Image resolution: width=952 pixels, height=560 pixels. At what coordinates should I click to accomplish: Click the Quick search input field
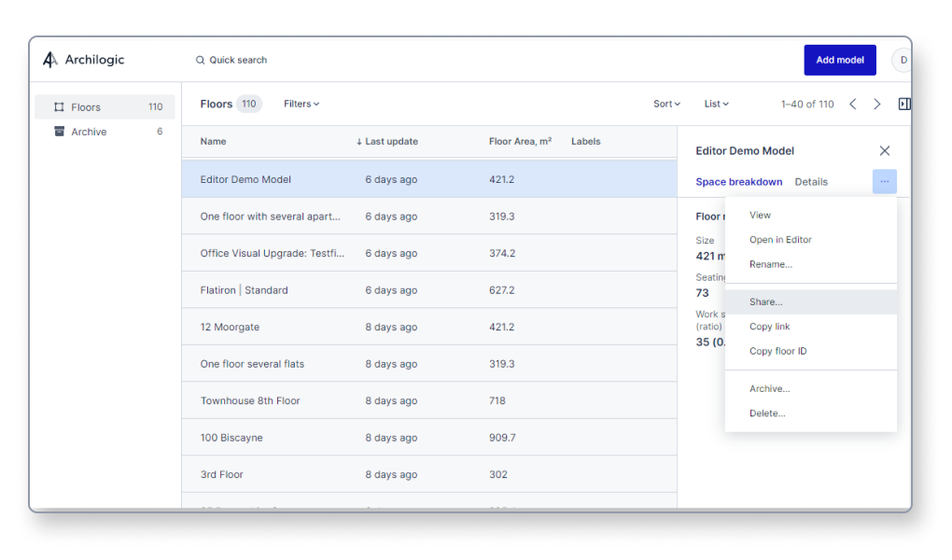click(238, 59)
